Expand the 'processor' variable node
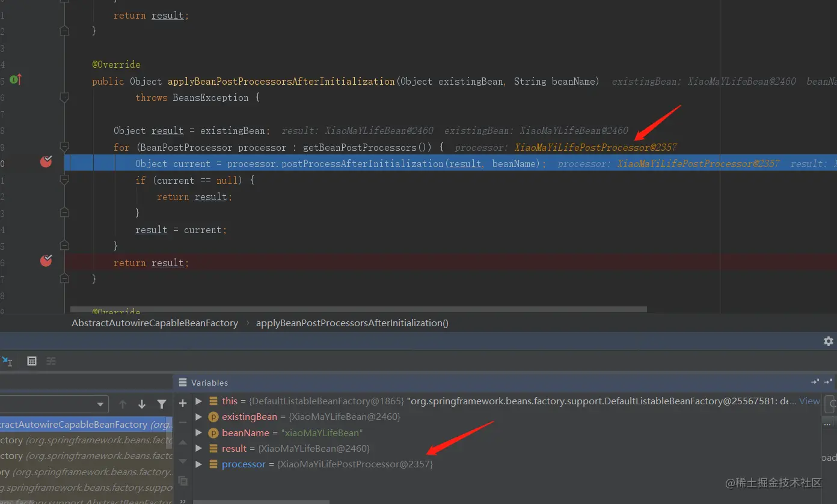This screenshot has width=837, height=504. (198, 464)
